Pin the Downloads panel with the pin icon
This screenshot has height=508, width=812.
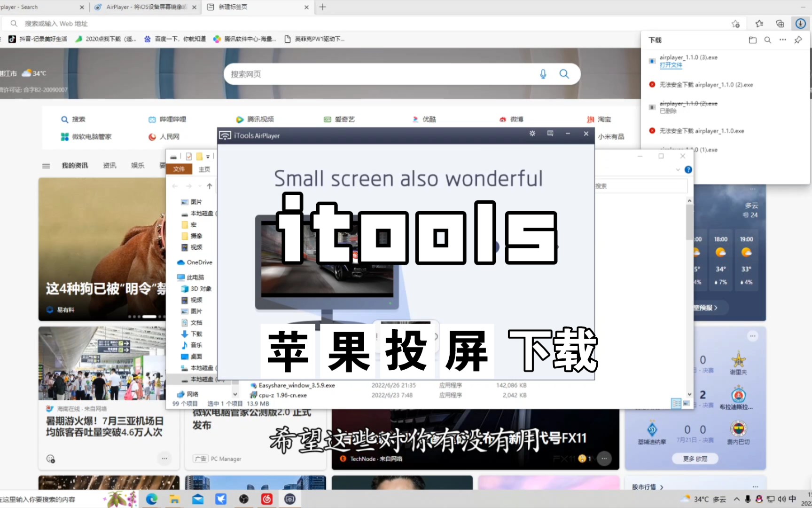point(797,40)
